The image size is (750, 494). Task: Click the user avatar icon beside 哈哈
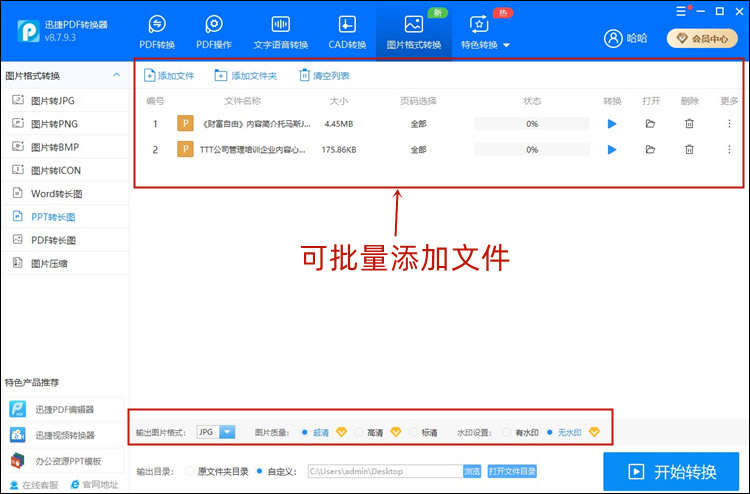[613, 38]
